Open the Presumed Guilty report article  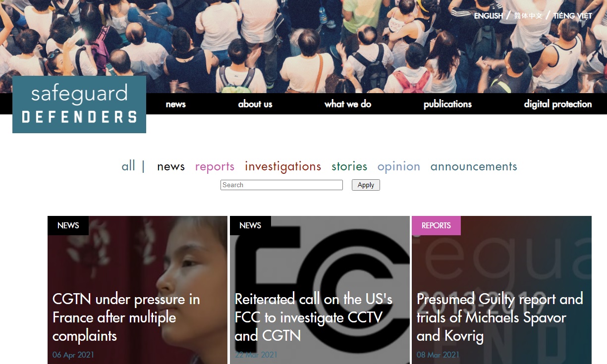tap(499, 317)
